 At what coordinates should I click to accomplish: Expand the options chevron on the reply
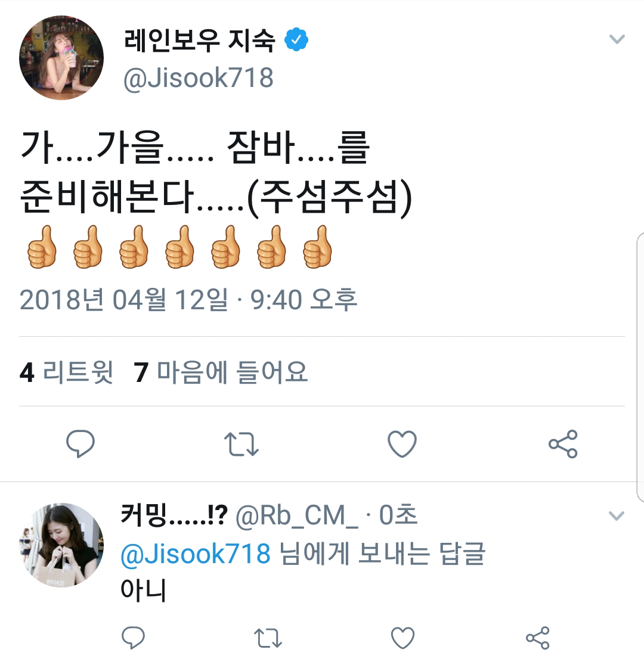[x=617, y=515]
